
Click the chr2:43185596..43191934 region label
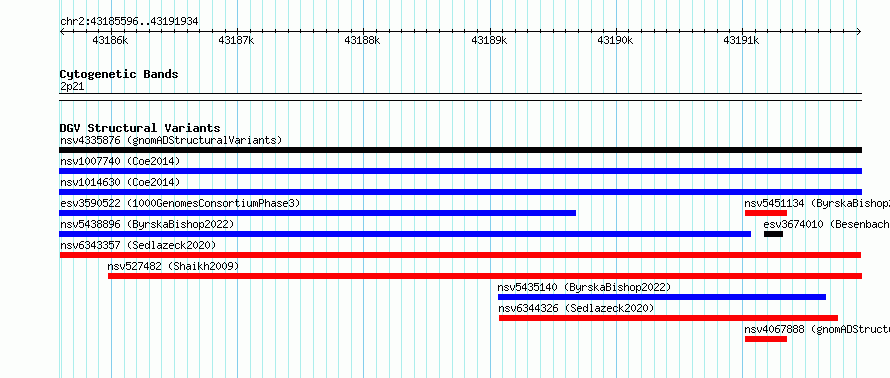pyautogui.click(x=129, y=22)
